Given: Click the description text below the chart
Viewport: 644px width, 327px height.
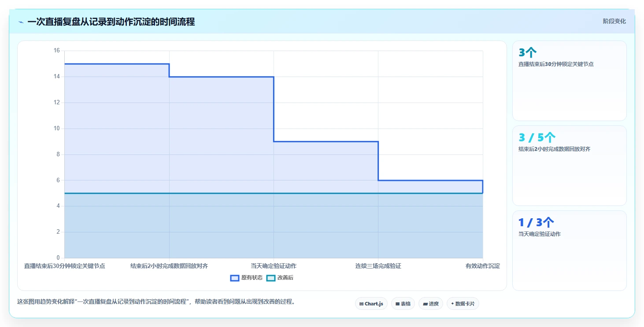Looking at the screenshot, I should coord(156,302).
